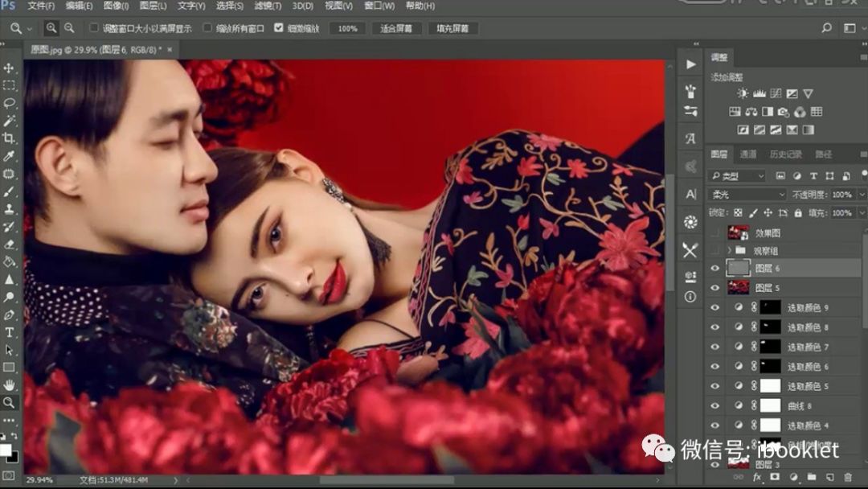
Task: Expand the 观察组 layer group
Action: click(x=730, y=250)
